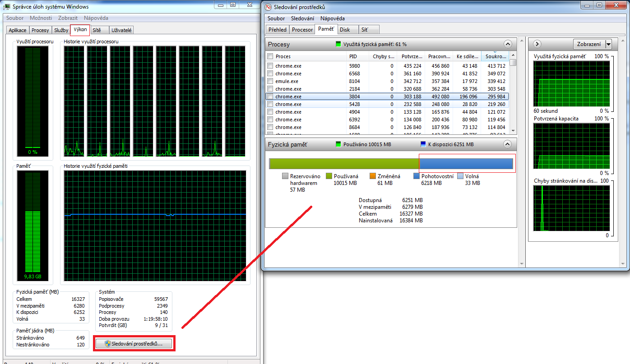Click the Task Manager title bar icon
The width and height of the screenshot is (630, 364).
coord(7,7)
